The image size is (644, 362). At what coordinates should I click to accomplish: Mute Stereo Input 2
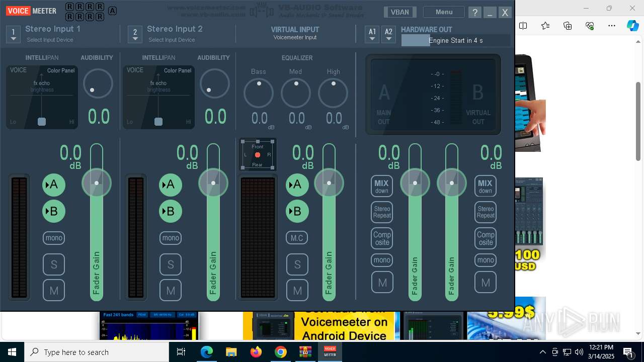tap(171, 291)
